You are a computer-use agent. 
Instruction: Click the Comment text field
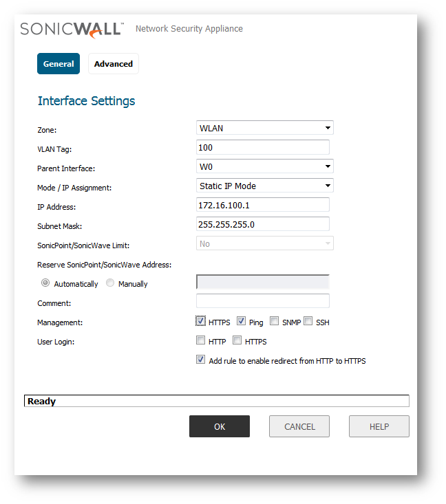tap(262, 301)
